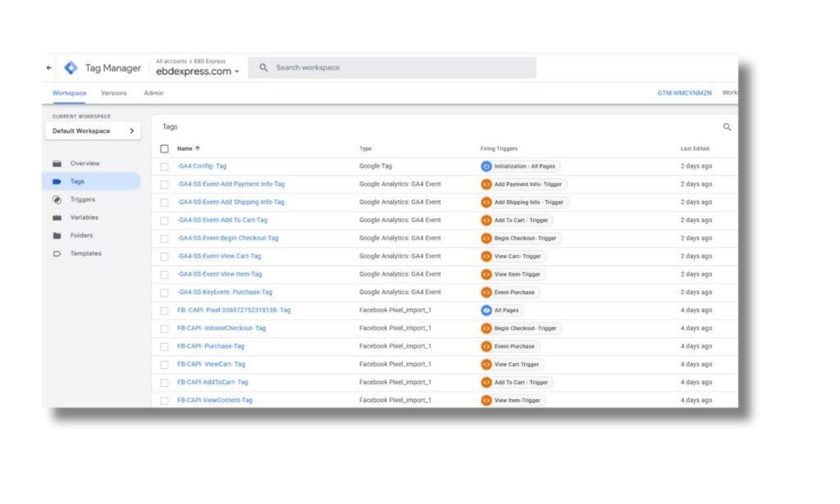Click the back arrow beside Tag Manager logo
This screenshot has width=840, height=504.
pyautogui.click(x=49, y=68)
